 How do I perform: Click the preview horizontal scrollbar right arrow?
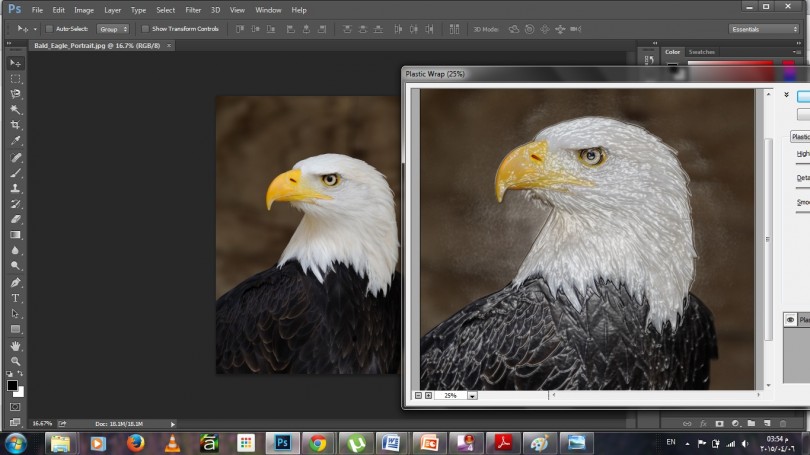(758, 395)
